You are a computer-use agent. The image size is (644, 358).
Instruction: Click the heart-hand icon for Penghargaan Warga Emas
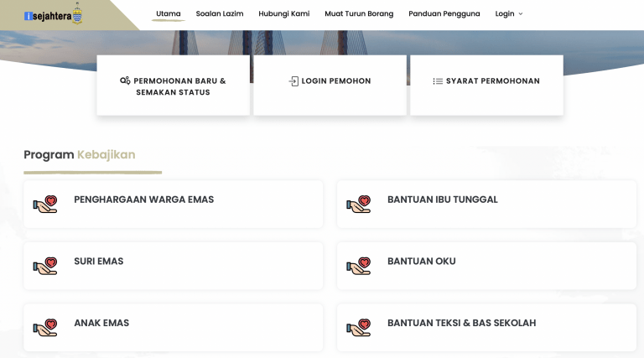click(45, 204)
